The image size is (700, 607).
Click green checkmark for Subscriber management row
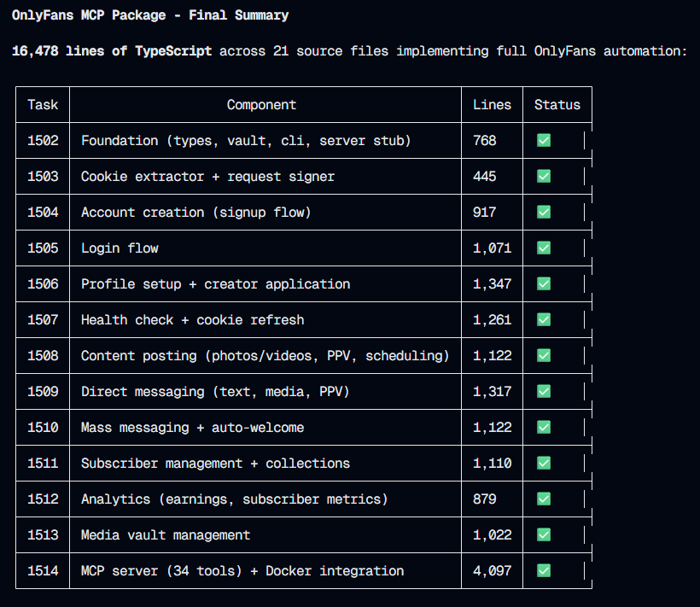click(544, 463)
